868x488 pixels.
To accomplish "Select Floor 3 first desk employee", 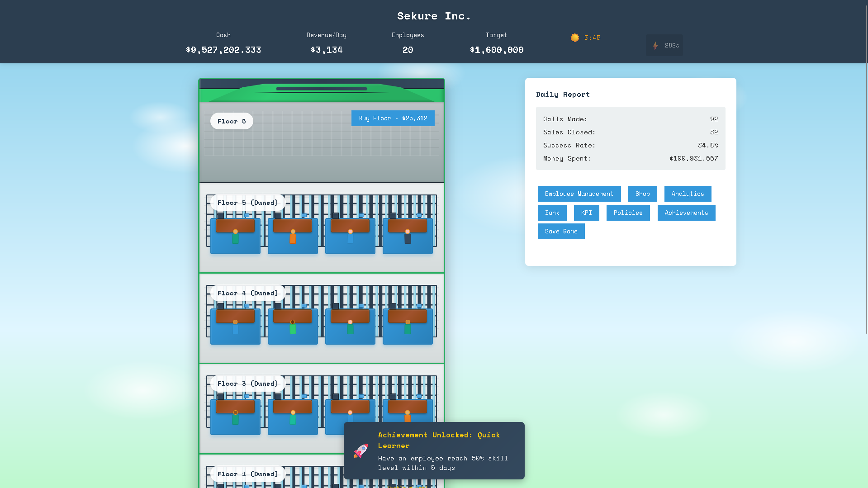I will [x=235, y=417].
